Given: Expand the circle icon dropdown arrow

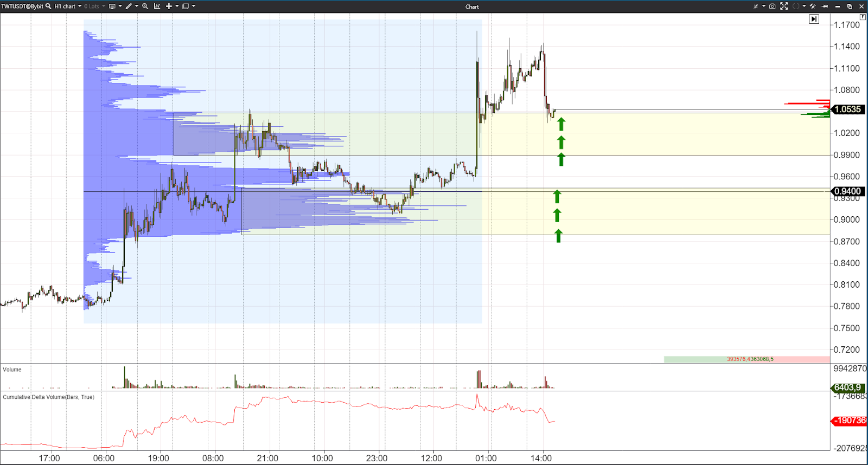Looking at the screenshot, I should point(804,6).
